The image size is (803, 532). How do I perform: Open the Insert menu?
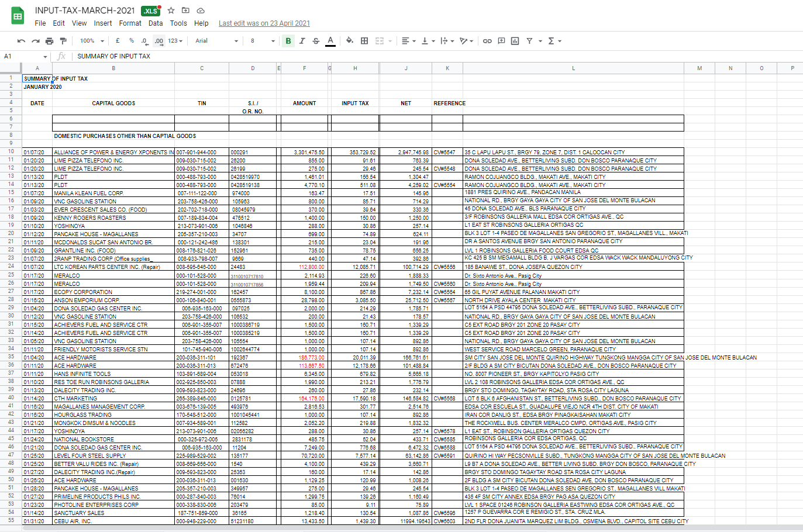point(103,23)
